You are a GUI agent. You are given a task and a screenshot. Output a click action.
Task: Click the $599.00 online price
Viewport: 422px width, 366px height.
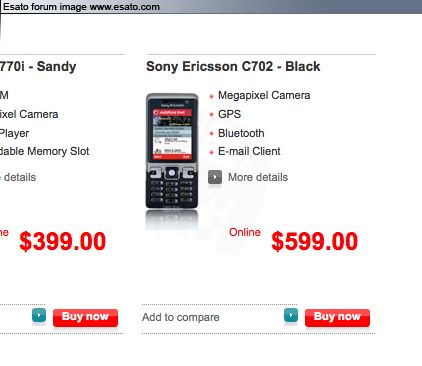pyautogui.click(x=314, y=241)
